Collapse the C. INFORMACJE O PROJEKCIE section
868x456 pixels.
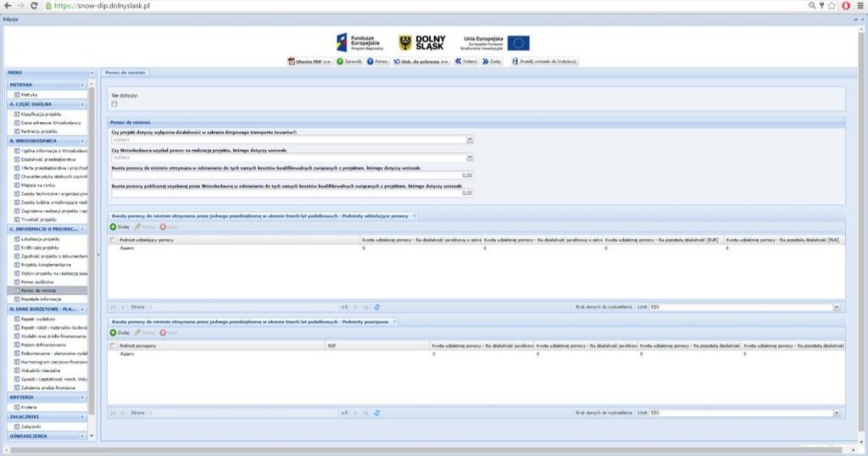(82, 229)
